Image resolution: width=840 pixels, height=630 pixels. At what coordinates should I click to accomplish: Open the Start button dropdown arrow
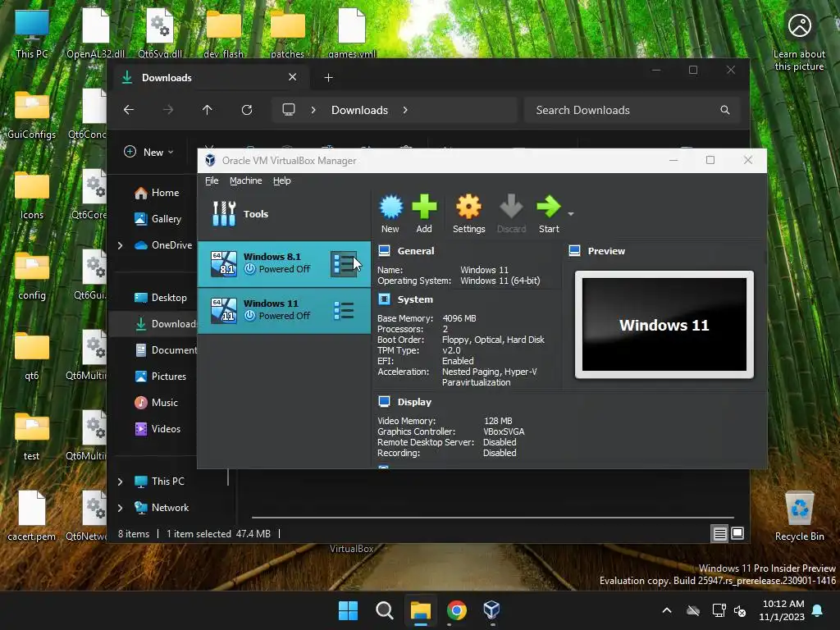click(x=571, y=214)
